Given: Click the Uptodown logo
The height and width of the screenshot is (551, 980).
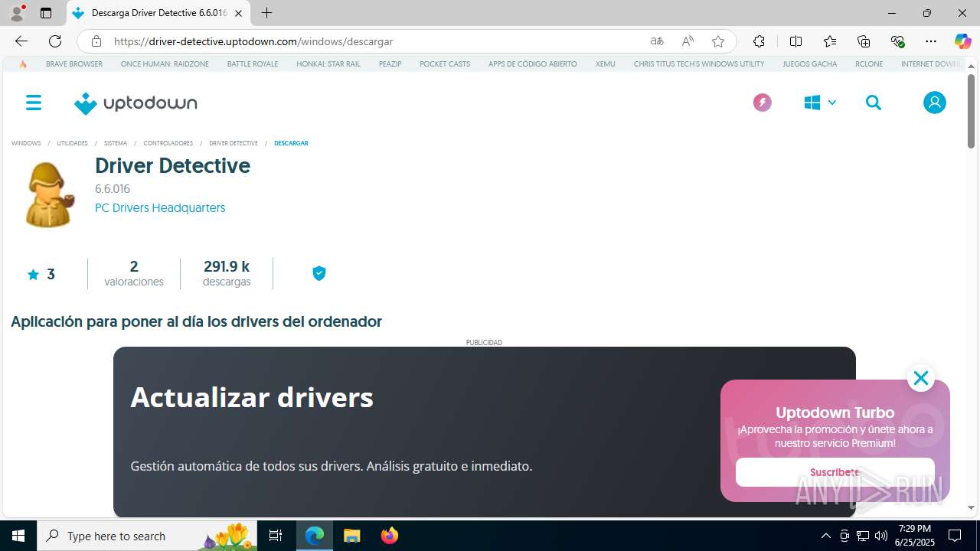Looking at the screenshot, I should point(136,103).
